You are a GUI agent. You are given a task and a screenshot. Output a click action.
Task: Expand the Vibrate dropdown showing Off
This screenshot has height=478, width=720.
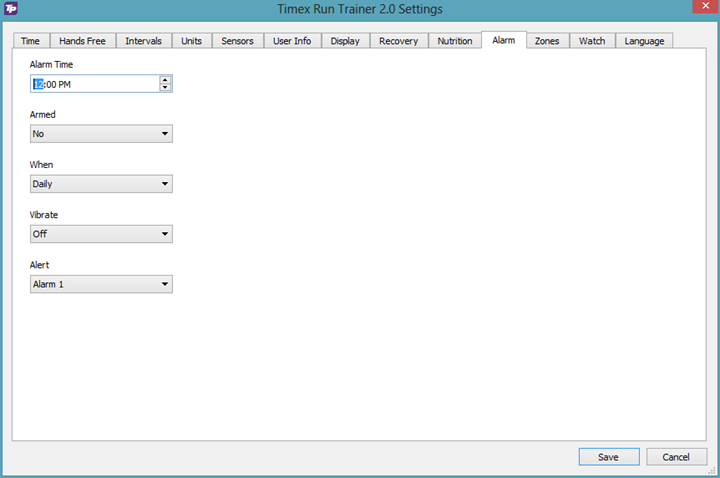coord(101,234)
